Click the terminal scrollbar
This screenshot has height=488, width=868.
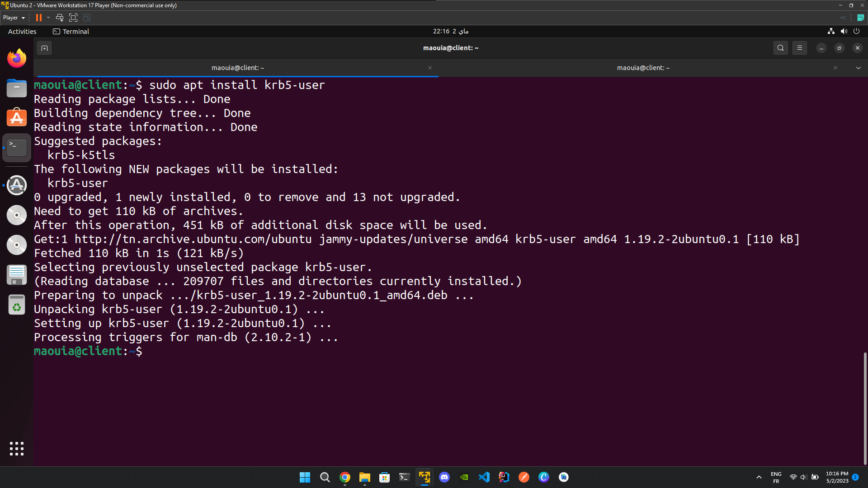[865, 408]
